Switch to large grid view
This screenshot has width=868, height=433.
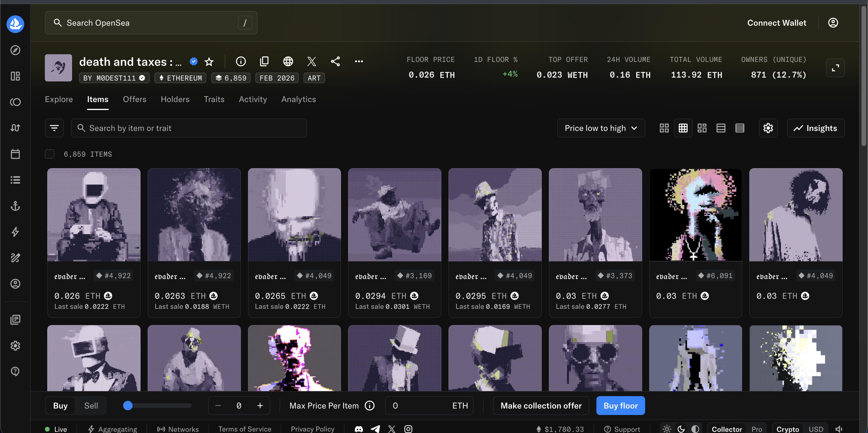point(664,128)
